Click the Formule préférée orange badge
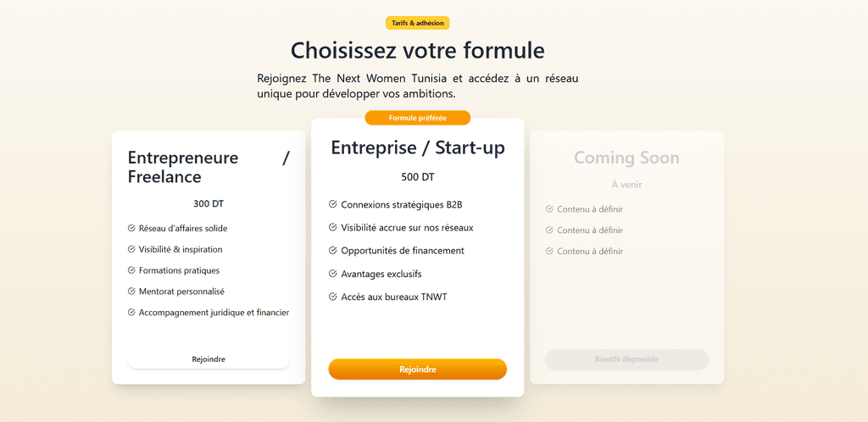The width and height of the screenshot is (868, 422). coord(417,118)
